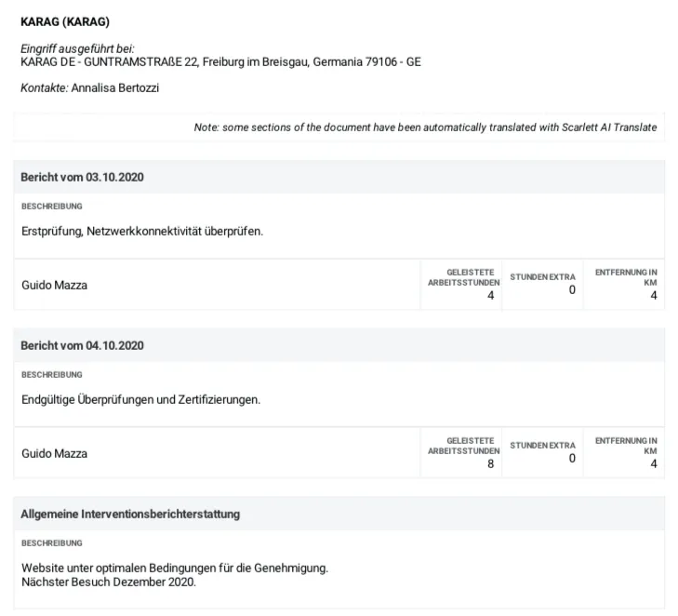
Task: Click Guido Mazza in the 04.10.2020 report
Action: tap(54, 453)
